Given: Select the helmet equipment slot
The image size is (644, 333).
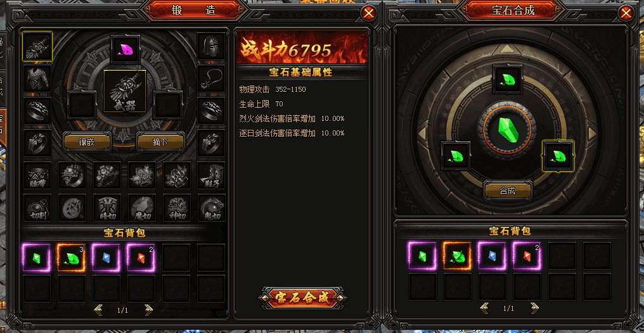Looking at the screenshot, I should pos(210,46).
